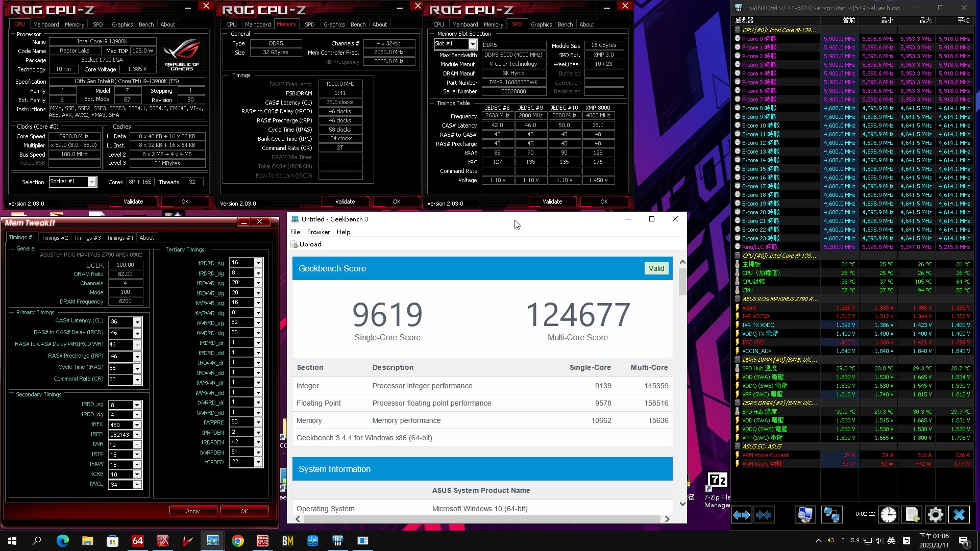Open File Explorer from taskbar
This screenshot has width=980, height=551.
click(87, 541)
